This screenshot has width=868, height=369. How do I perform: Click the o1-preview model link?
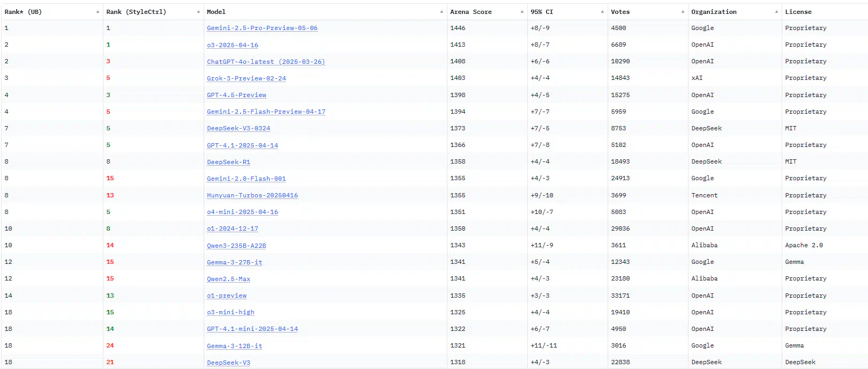pyautogui.click(x=227, y=296)
